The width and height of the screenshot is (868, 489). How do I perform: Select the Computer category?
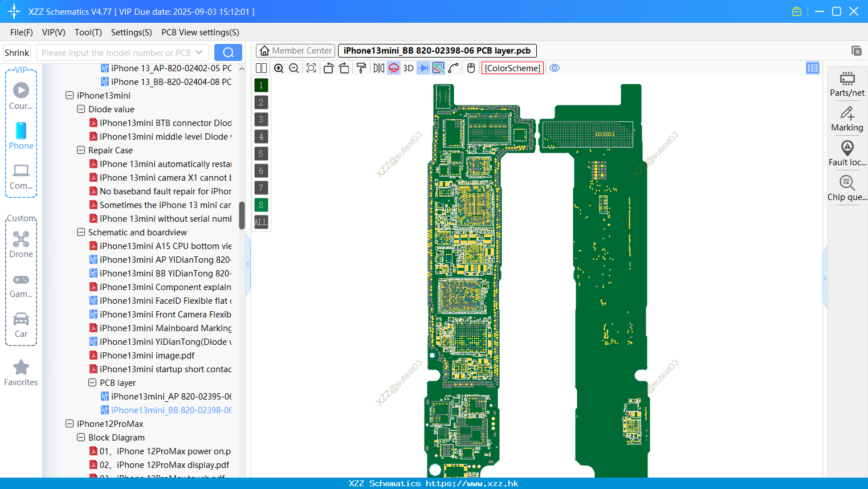pos(21,177)
